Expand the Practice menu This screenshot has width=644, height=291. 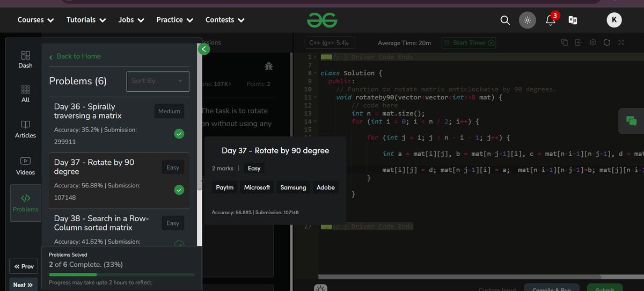tap(175, 20)
